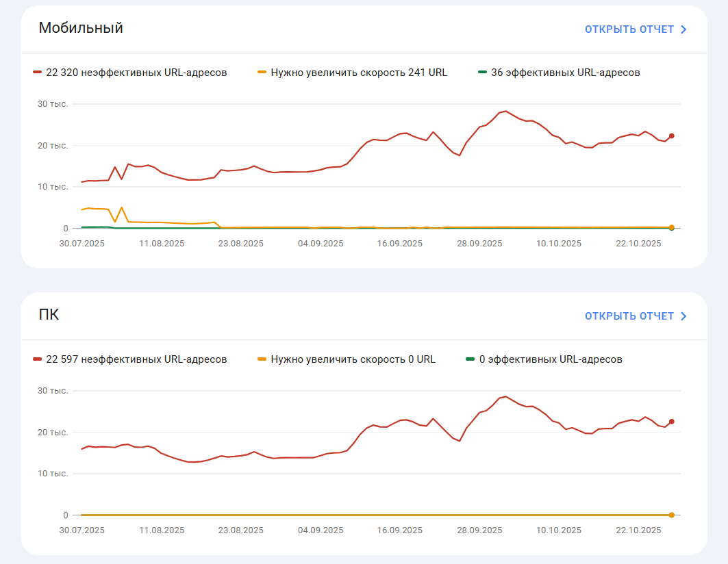728x564 pixels.
Task: Click the 28.09.2025 date label under the Мобильный chart
Action: (x=479, y=243)
